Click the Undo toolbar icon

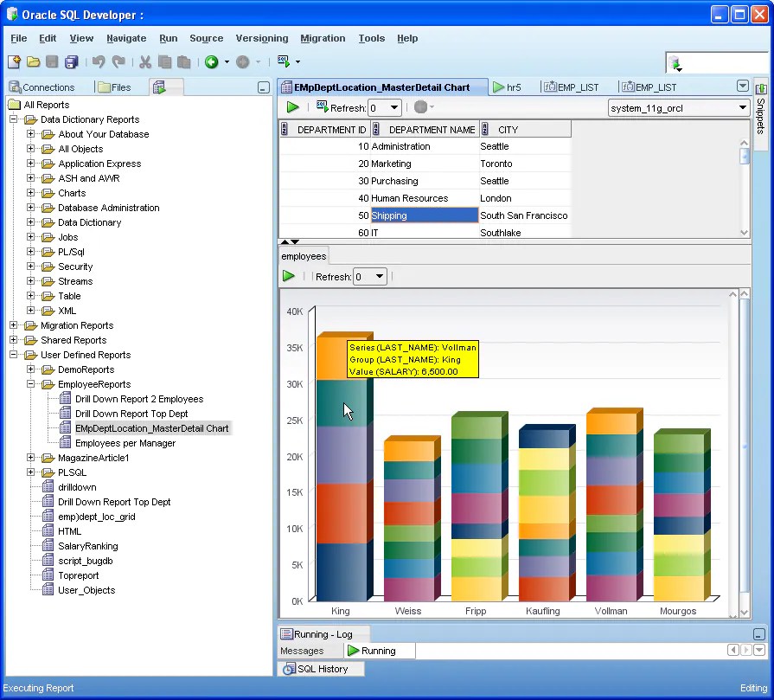click(99, 61)
